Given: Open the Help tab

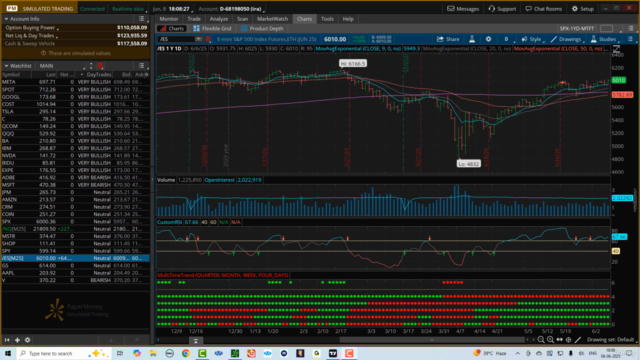Looking at the screenshot, I should 348,19.
